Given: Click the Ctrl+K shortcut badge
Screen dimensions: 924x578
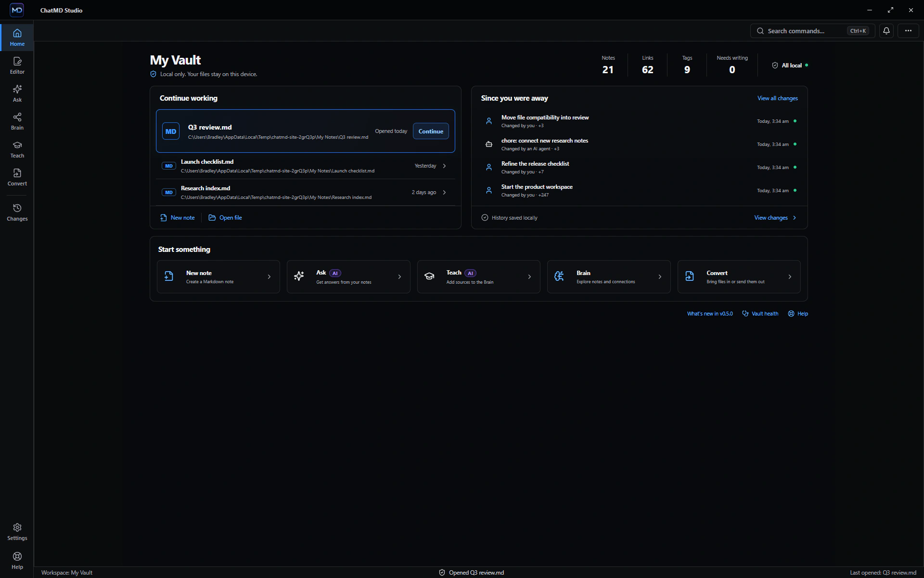Looking at the screenshot, I should point(858,31).
